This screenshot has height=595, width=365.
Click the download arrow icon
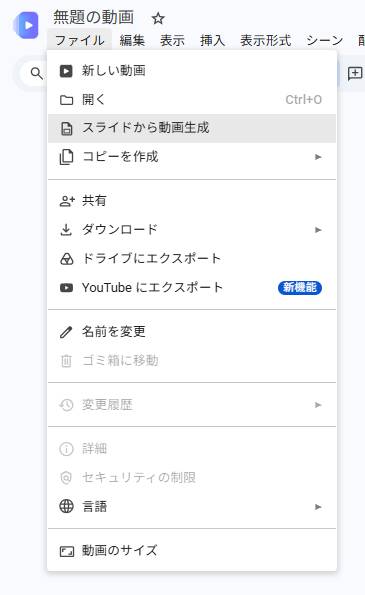66,230
